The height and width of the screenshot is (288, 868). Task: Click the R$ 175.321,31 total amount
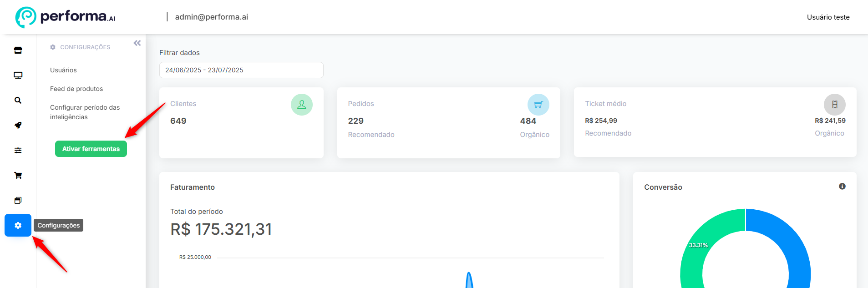(x=221, y=229)
